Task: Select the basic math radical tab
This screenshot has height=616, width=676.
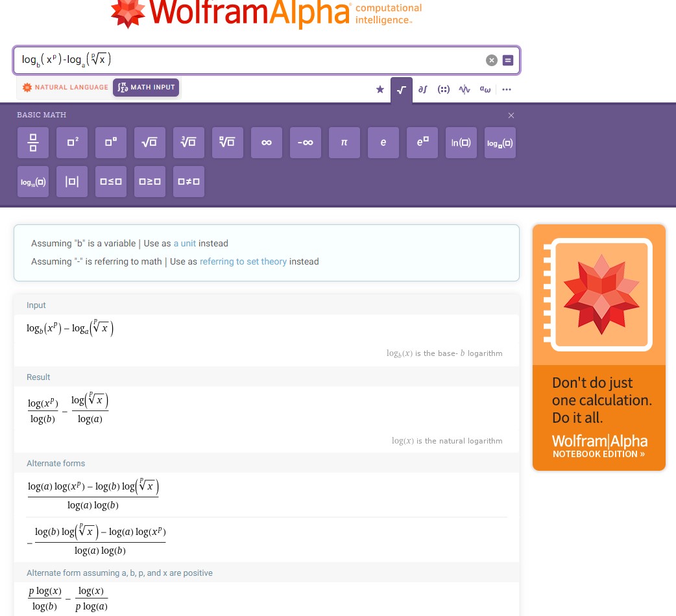Action: 402,90
